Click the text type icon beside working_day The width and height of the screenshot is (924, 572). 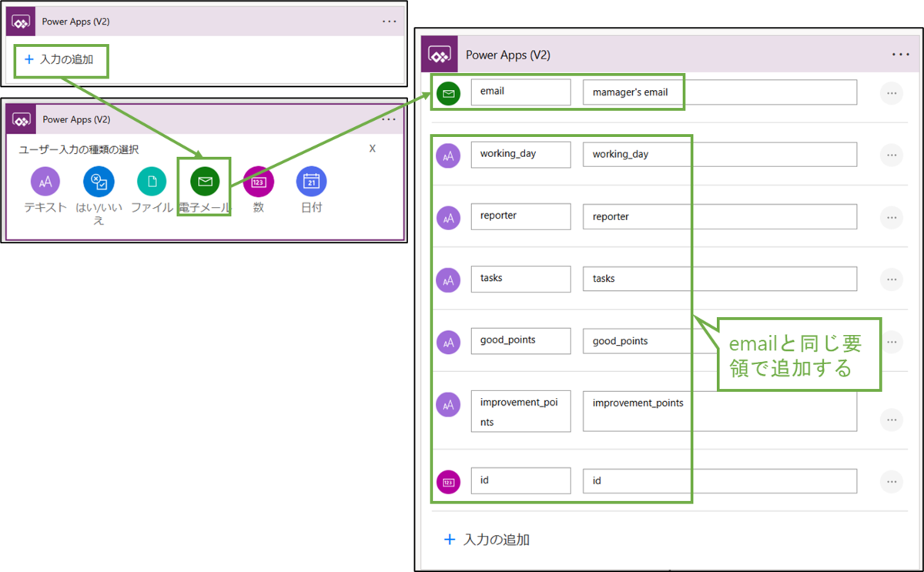pos(448,156)
